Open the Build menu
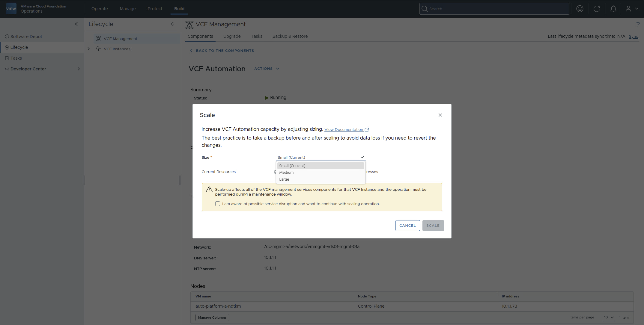Image resolution: width=644 pixels, height=325 pixels. tap(179, 9)
